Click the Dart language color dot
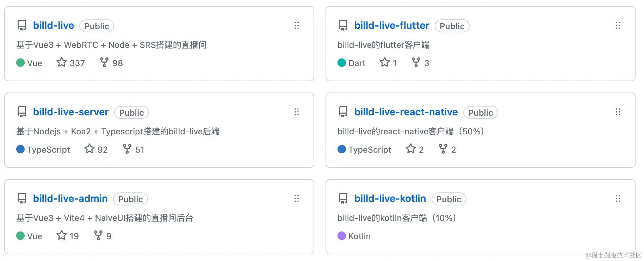 pos(342,63)
